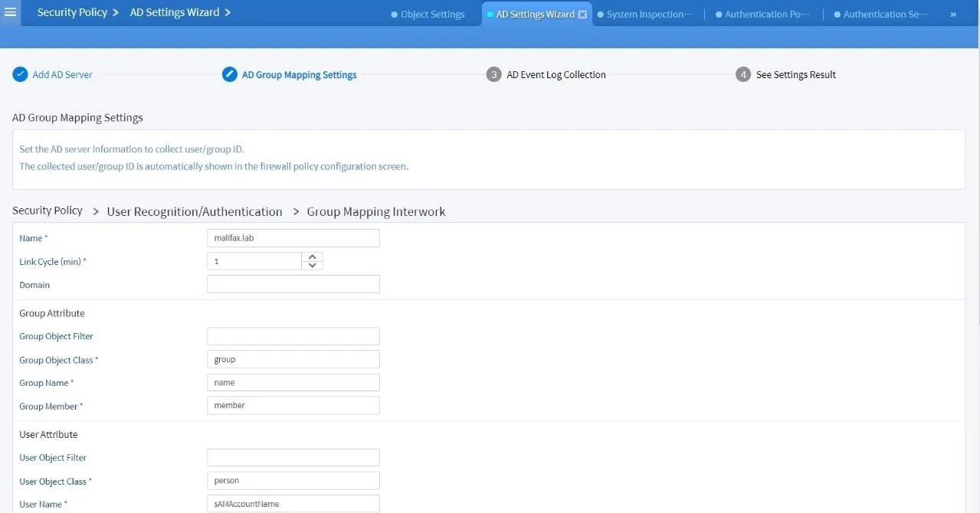Viewport: 980px width, 513px height.
Task: Click the User Object Class field
Action: [x=293, y=481]
